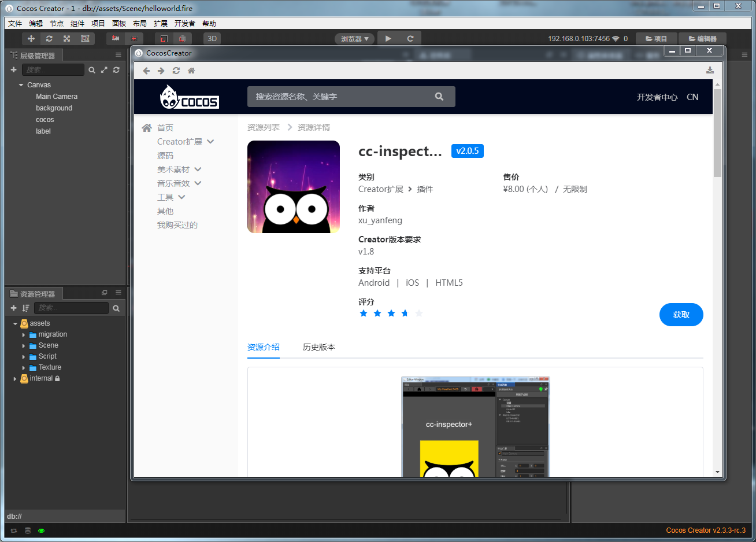The width and height of the screenshot is (756, 542).
Task: Expand the migration folder arrow
Action: [24, 335]
